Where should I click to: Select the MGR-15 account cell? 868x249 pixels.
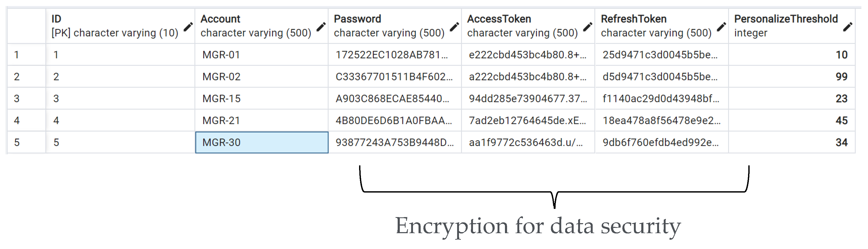[262, 99]
